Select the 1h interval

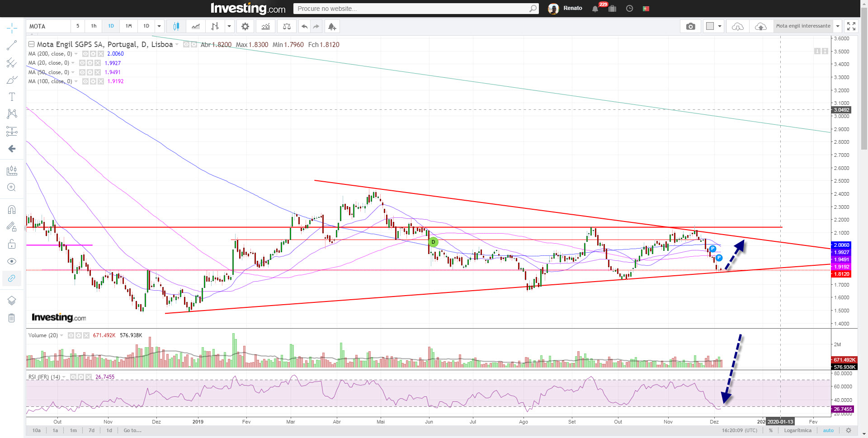tap(94, 26)
